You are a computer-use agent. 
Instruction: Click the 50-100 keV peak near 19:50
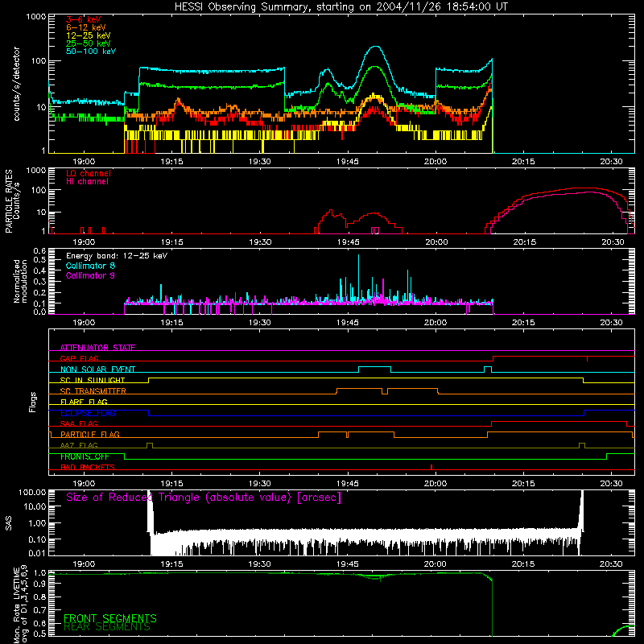375,47
